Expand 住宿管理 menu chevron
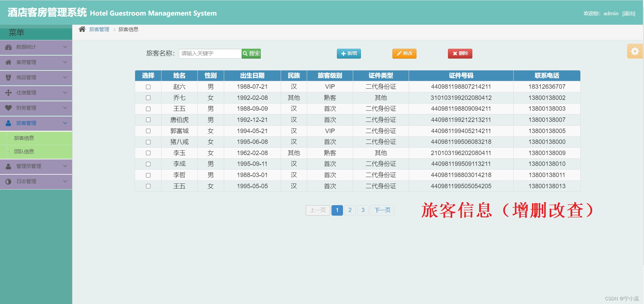Viewport: 644px width, 304px height. pos(65,93)
